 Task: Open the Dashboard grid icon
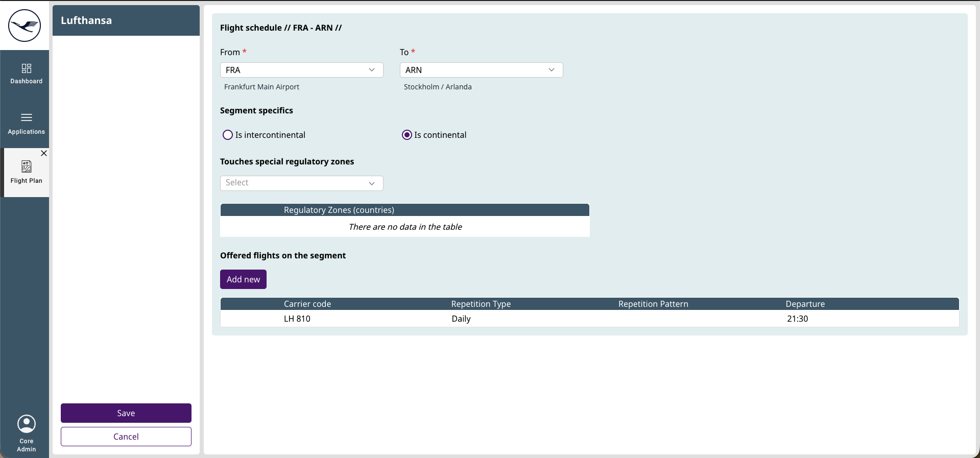(x=27, y=68)
